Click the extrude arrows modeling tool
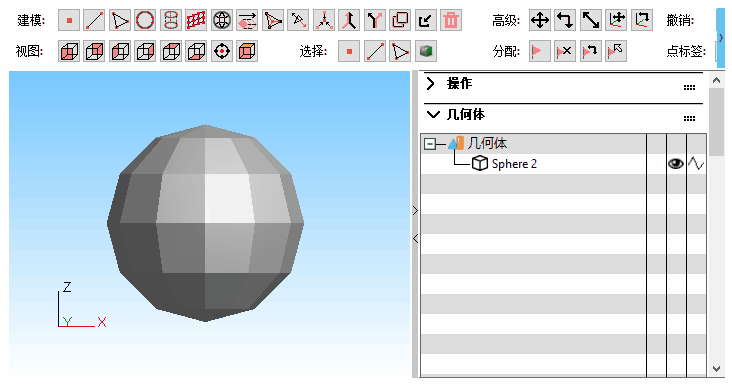This screenshot has width=732, height=388. (247, 21)
